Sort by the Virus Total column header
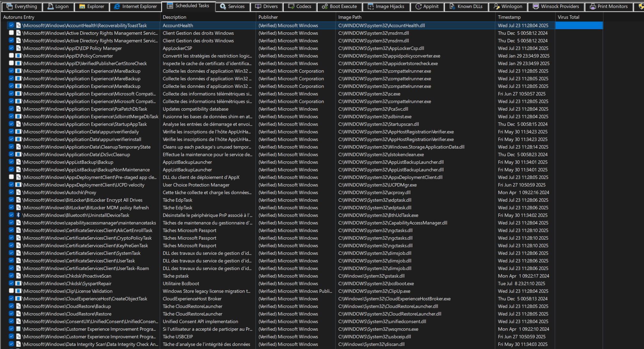 (x=579, y=17)
